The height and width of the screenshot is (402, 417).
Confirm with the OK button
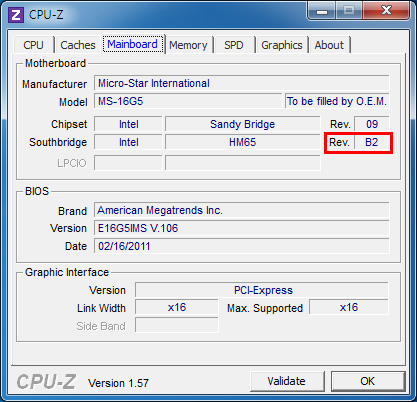click(368, 381)
